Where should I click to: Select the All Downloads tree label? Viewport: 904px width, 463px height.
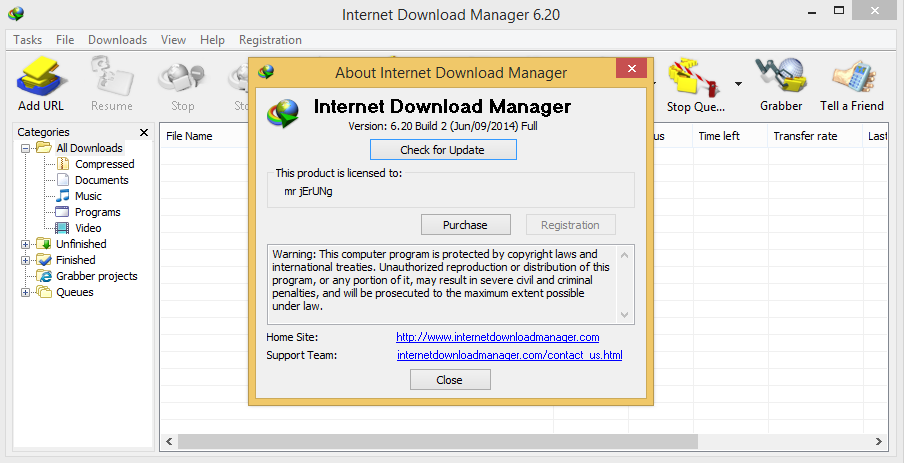point(89,148)
